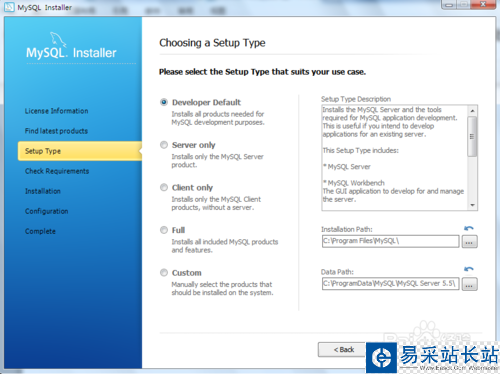
Task: Choose the Custom setup type
Action: tap(164, 273)
